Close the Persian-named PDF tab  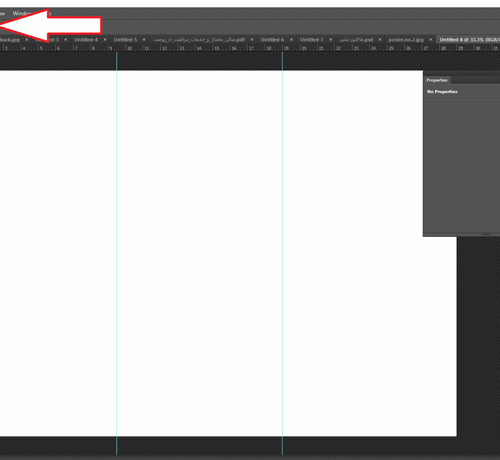252,39
